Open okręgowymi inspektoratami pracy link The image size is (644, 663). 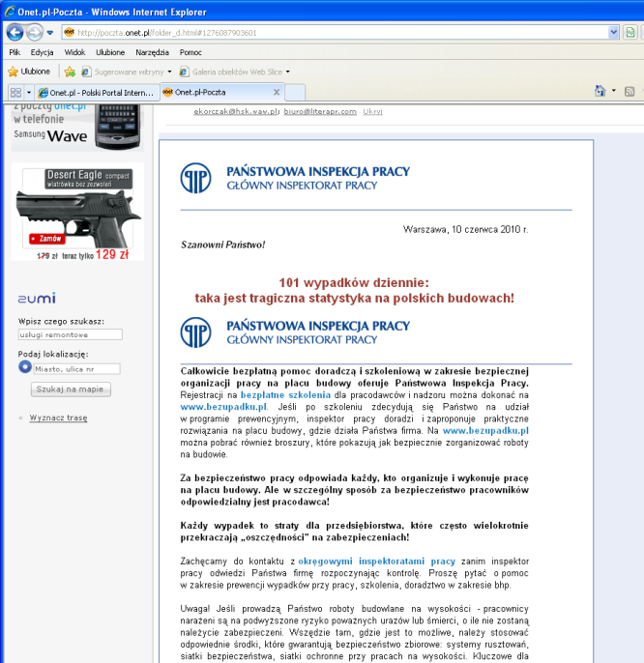click(x=376, y=562)
